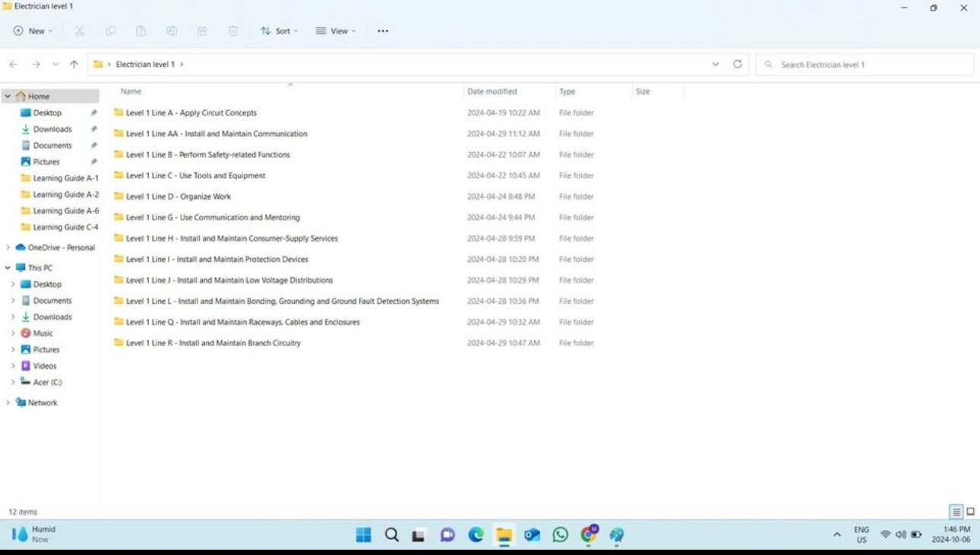Screen dimensions: 980x555
Task: Open Videos under This PC
Action: point(45,366)
